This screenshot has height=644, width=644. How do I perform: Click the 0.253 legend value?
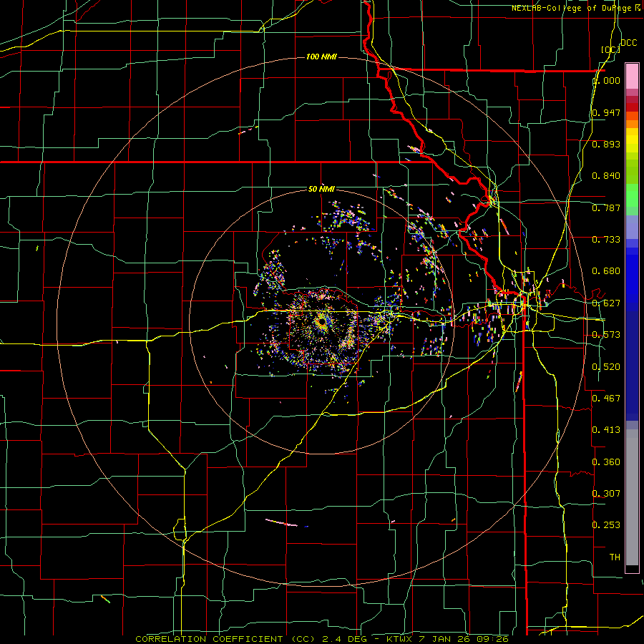pos(606,525)
